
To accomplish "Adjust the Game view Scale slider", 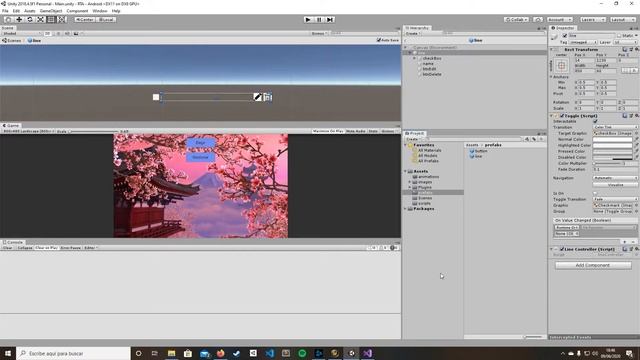I will point(93,131).
